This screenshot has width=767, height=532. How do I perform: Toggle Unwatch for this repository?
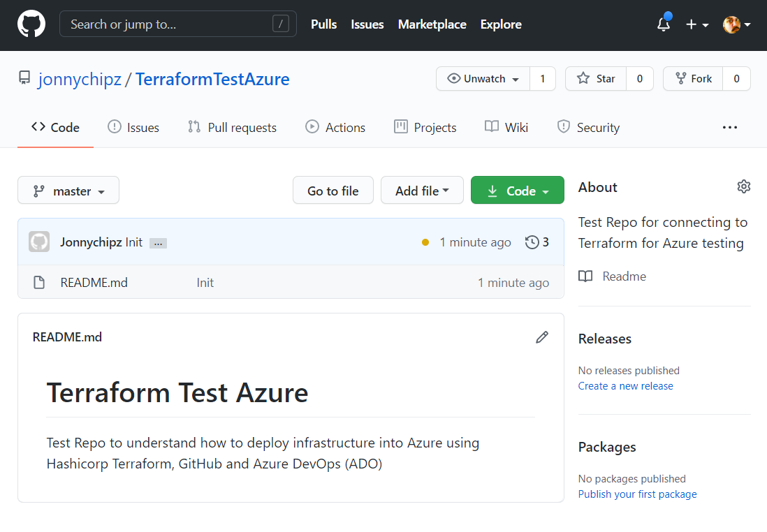pos(483,79)
